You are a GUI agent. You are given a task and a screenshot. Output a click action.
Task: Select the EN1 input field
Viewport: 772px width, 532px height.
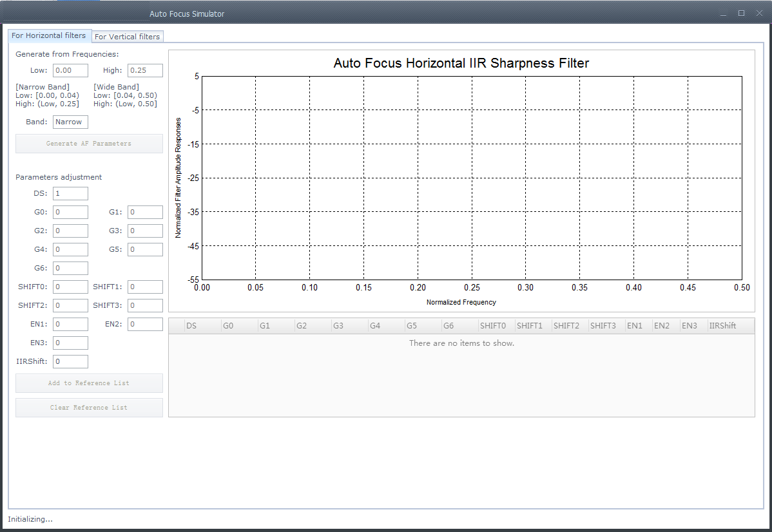(x=70, y=325)
